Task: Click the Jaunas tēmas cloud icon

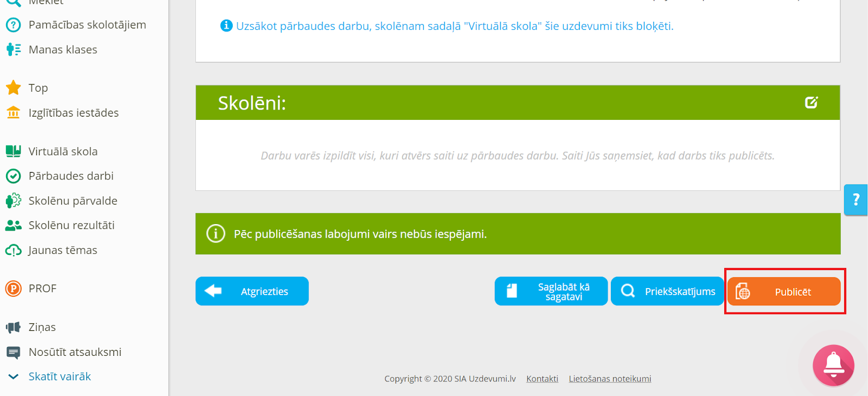Action: (x=13, y=250)
